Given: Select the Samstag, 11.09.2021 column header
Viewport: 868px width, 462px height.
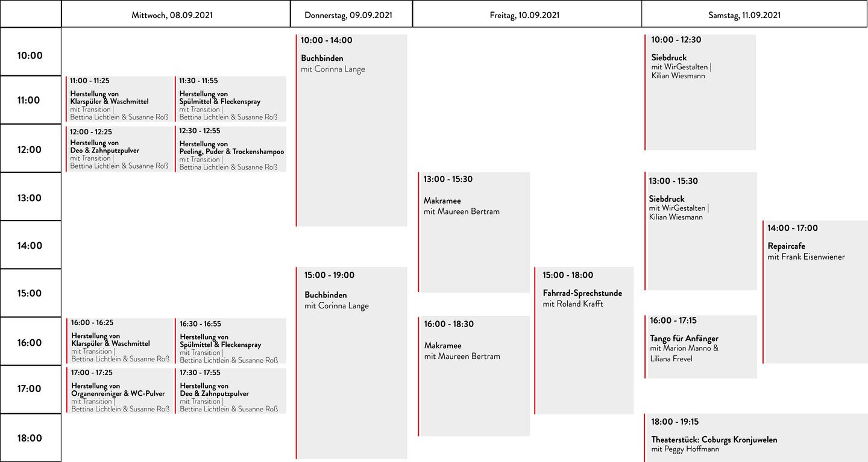Looking at the screenshot, I should (754, 14).
